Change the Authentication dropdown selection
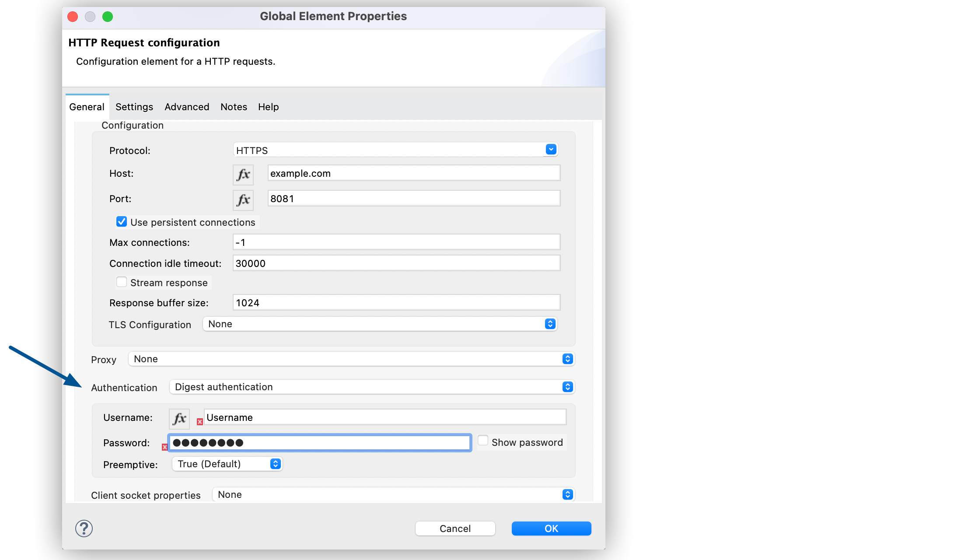 tap(567, 387)
